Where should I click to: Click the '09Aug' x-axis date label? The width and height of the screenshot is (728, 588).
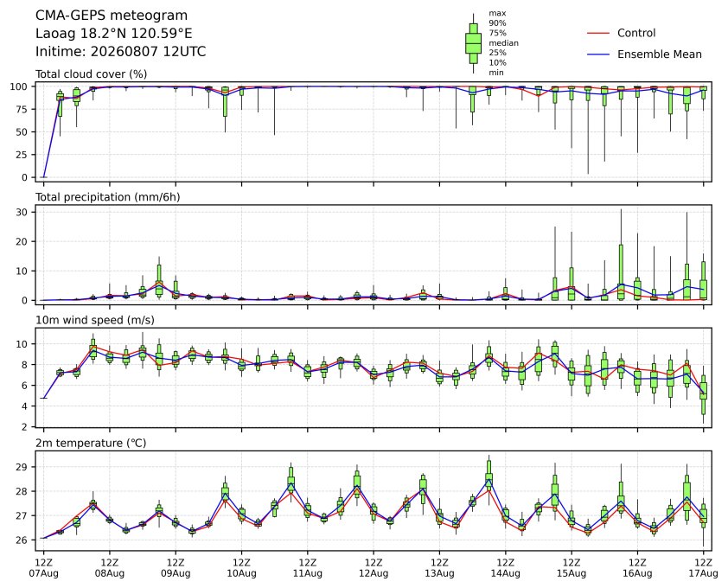pyautogui.click(x=176, y=573)
